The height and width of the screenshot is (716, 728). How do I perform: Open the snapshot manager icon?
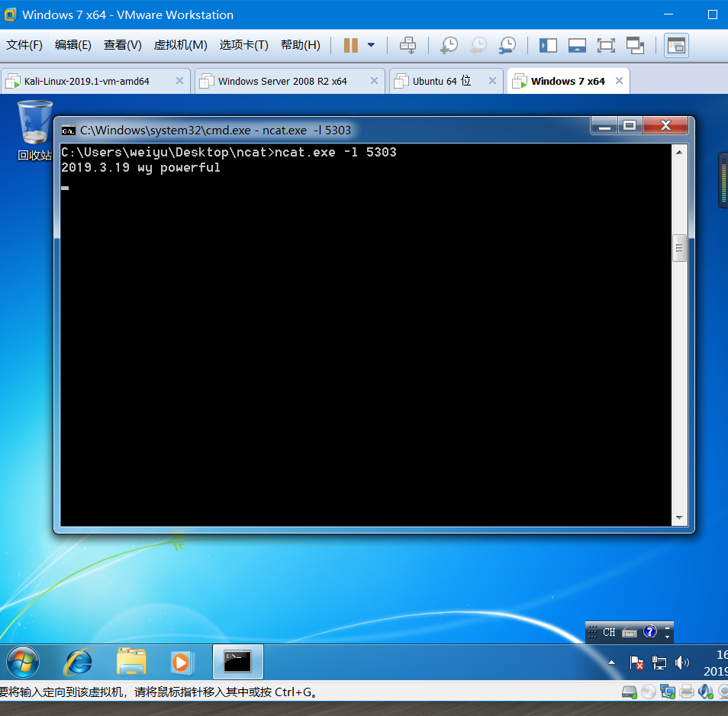tap(507, 45)
